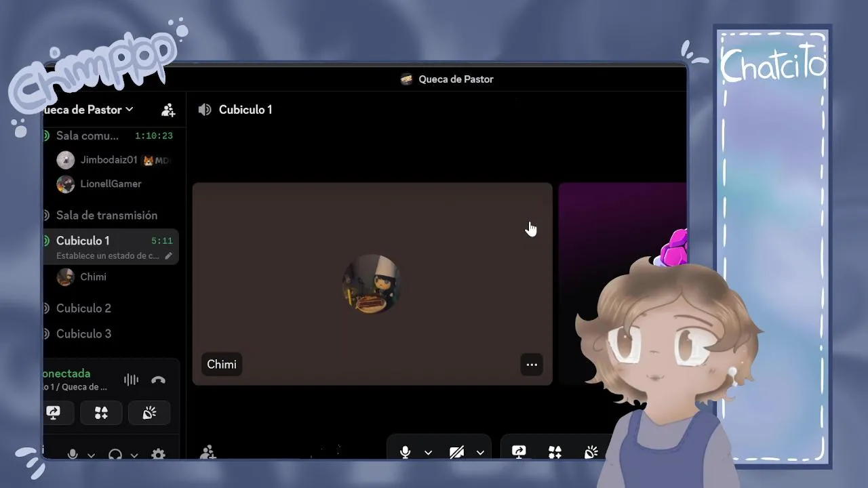Deafen with the headphones icon
This screenshot has height=488, width=868.
click(115, 455)
